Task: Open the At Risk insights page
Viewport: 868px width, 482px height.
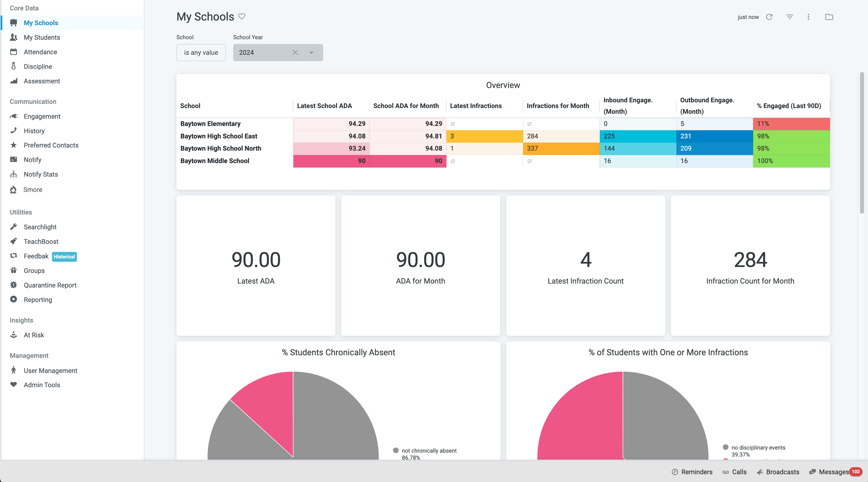Action: click(x=34, y=335)
